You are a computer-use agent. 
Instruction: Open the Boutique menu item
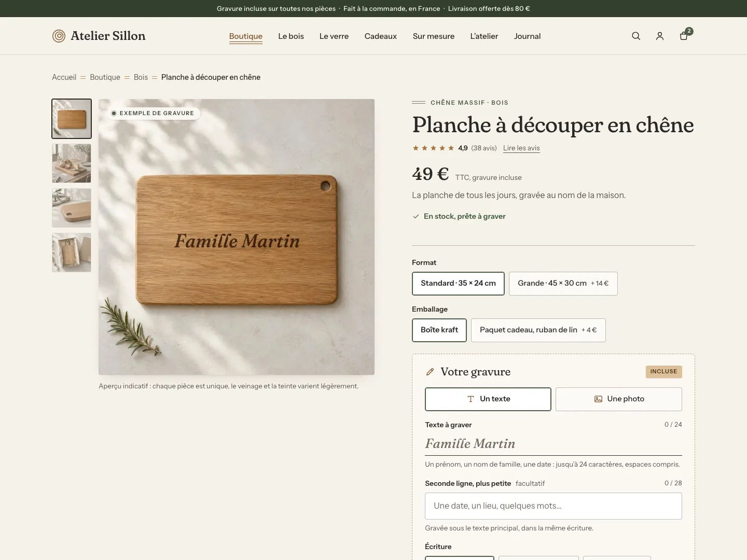246,36
